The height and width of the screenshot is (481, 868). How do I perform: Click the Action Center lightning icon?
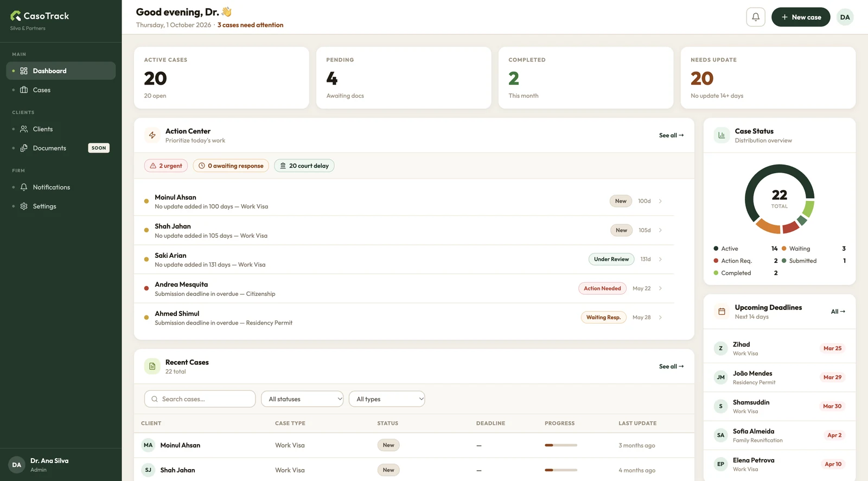pos(152,135)
